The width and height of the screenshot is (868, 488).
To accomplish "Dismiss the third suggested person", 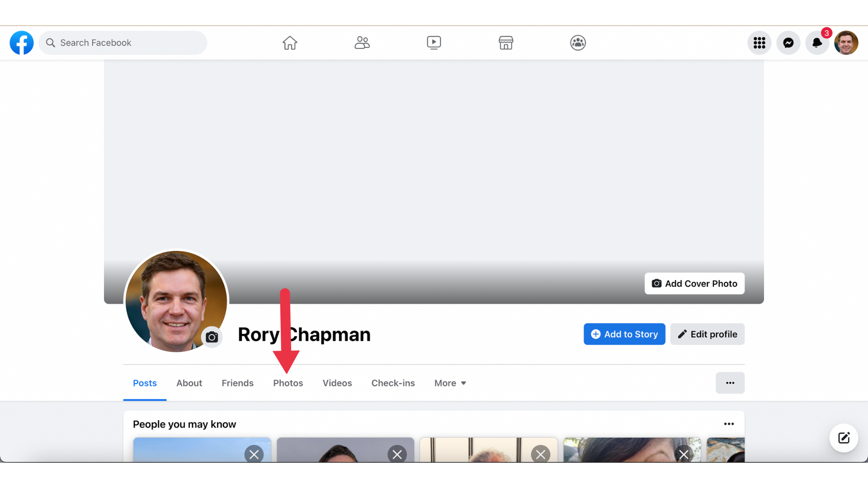I will (541, 454).
